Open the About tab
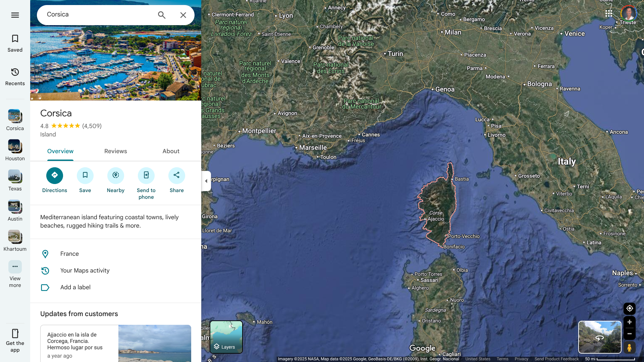This screenshot has width=644, height=362. coord(171,151)
